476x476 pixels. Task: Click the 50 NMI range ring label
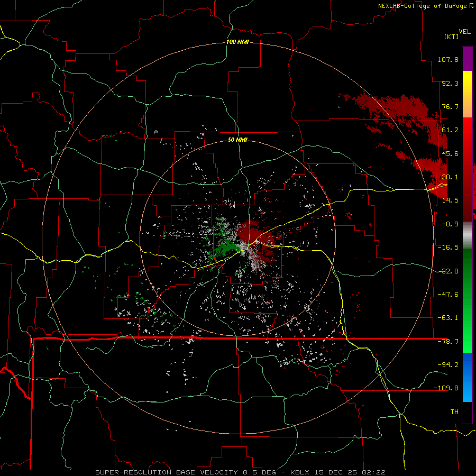tap(237, 140)
